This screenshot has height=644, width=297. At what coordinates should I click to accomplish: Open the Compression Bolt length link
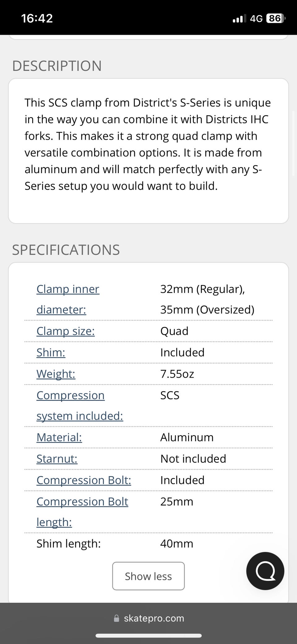point(82,512)
